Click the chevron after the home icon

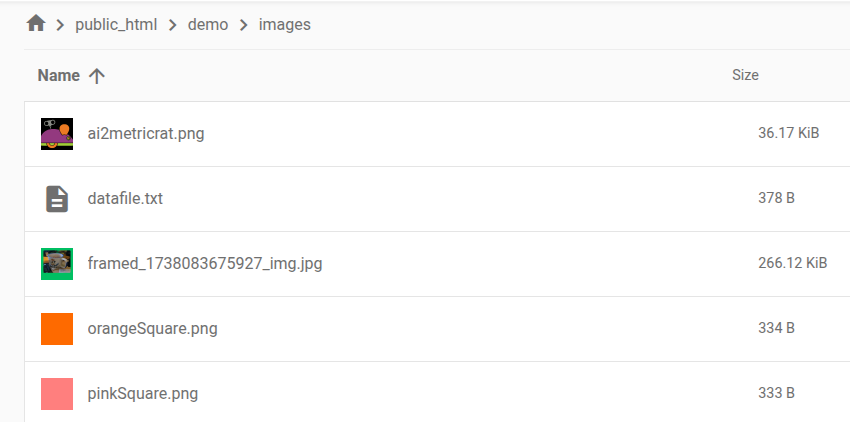click(x=61, y=25)
